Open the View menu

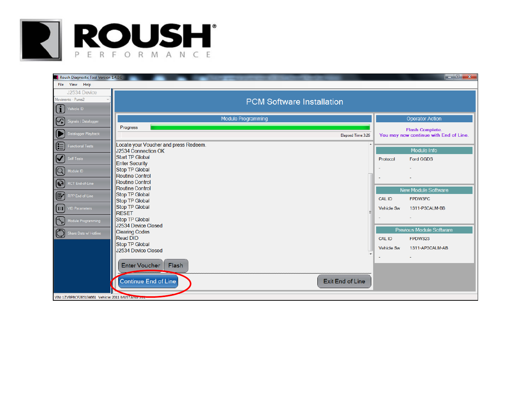pos(73,85)
